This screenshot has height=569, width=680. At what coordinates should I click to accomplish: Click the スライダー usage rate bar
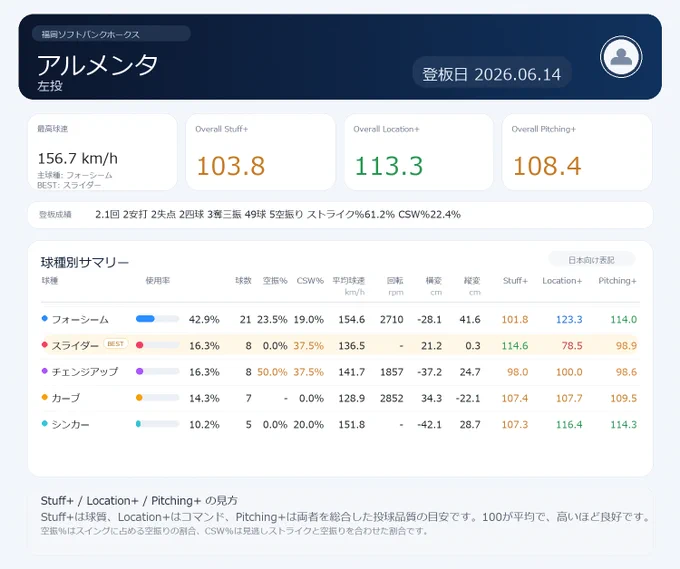pos(157,345)
